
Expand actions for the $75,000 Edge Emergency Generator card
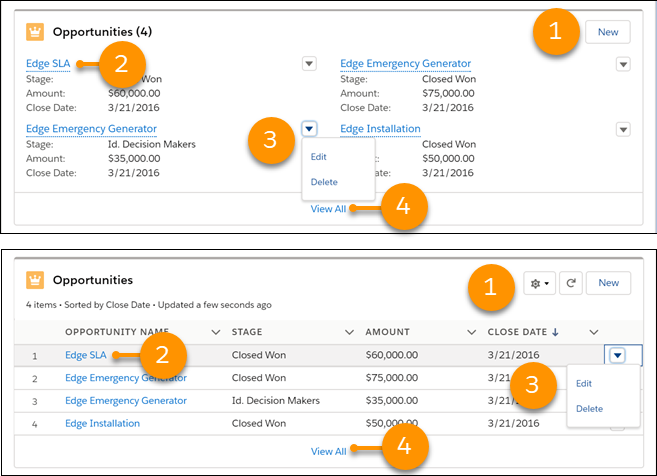pyautogui.click(x=623, y=64)
